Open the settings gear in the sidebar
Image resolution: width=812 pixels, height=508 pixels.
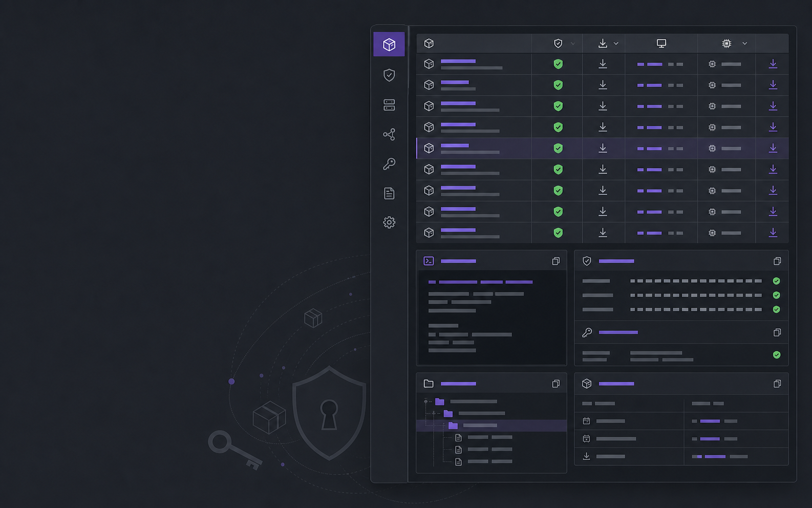[x=389, y=222]
